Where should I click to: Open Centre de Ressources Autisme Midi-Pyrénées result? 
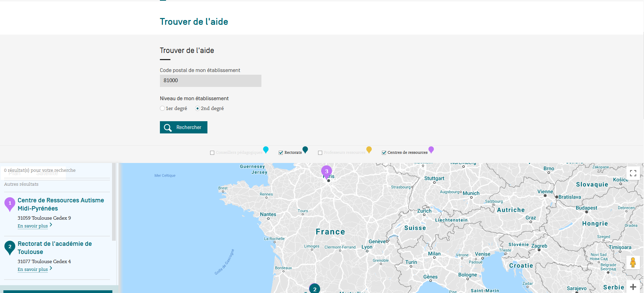click(x=61, y=204)
